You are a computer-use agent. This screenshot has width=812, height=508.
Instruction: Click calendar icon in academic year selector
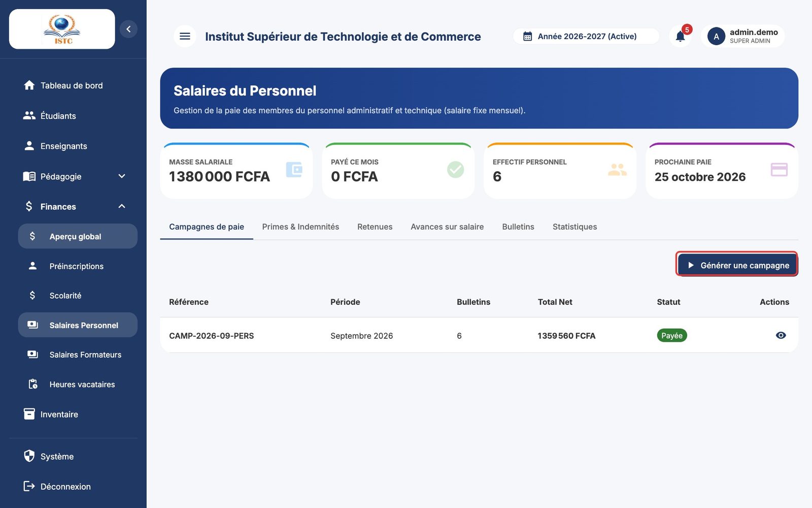528,37
